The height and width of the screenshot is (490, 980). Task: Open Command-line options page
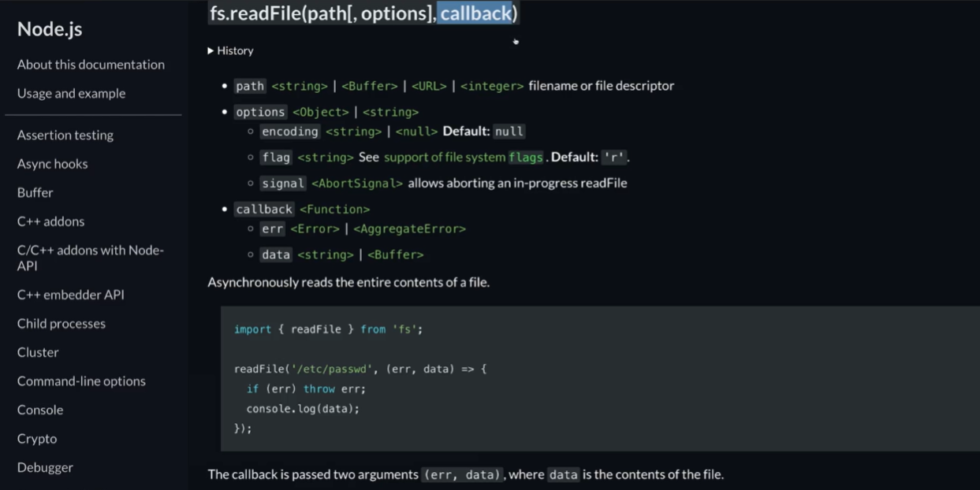point(81,380)
